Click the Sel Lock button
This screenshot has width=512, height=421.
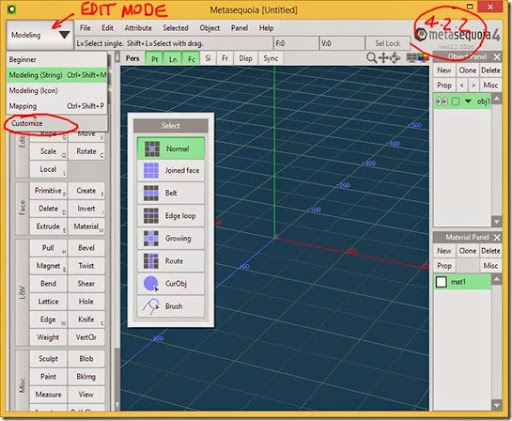tap(387, 43)
